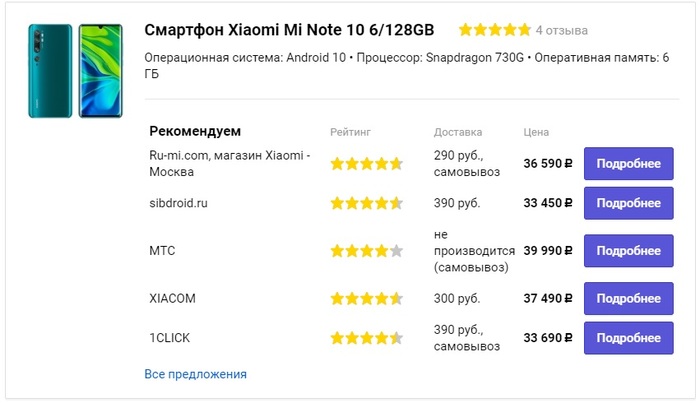
Task: Show all offers via Все предложения
Action: (195, 374)
